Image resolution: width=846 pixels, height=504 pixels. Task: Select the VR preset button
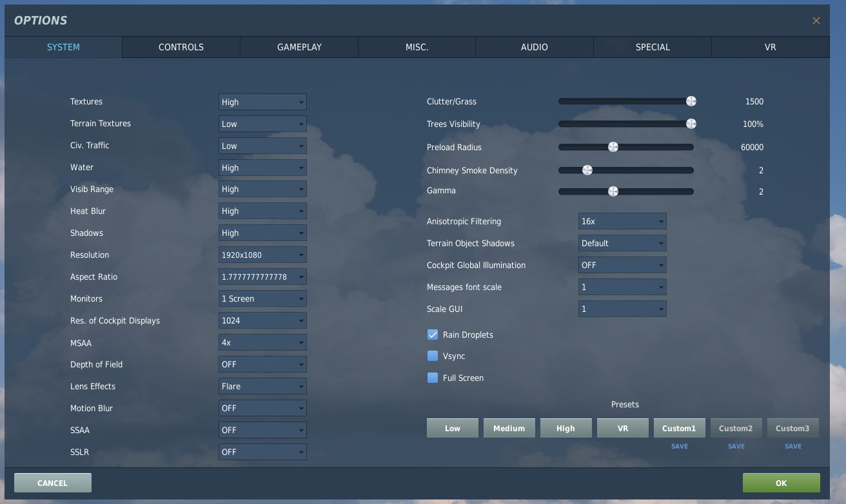click(x=622, y=428)
